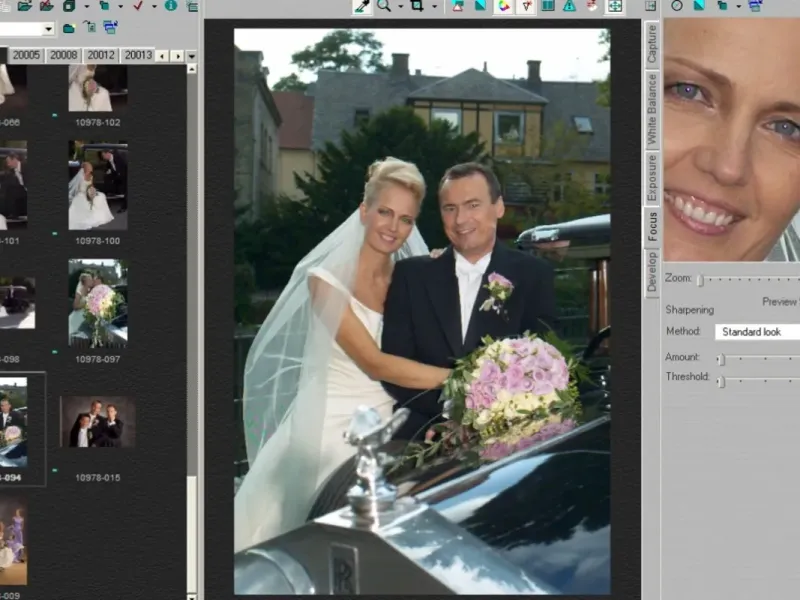
Task: Click the teal triangle icon above focus preview
Action: click(699, 6)
